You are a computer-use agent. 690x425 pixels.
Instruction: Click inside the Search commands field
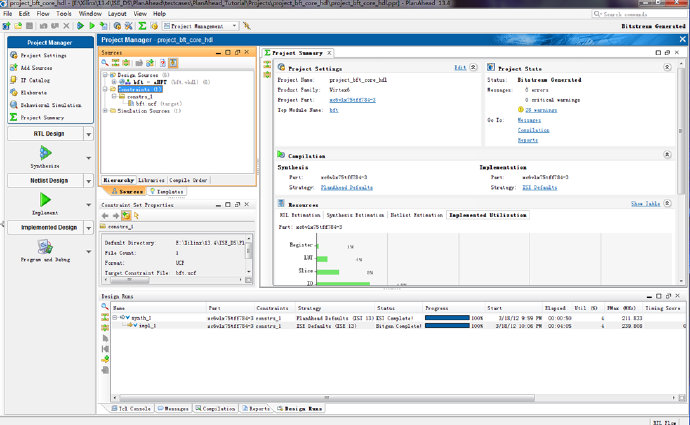click(x=640, y=14)
